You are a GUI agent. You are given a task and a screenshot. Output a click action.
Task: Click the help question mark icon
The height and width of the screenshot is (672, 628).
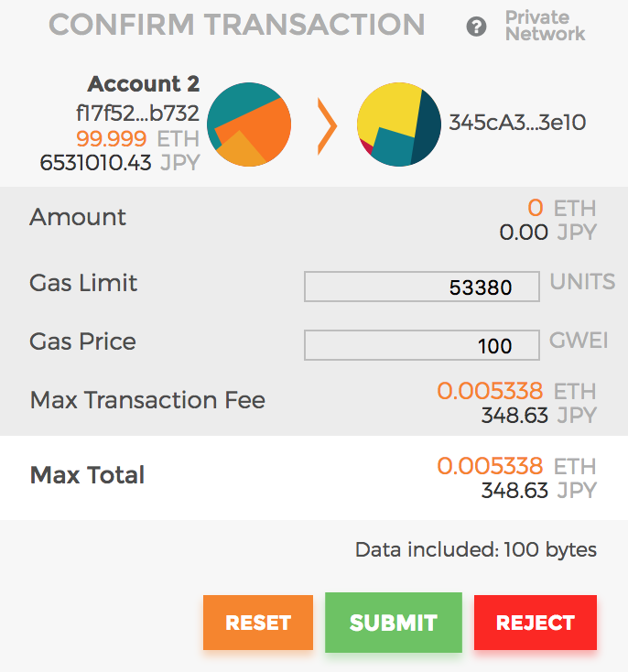coord(476,27)
